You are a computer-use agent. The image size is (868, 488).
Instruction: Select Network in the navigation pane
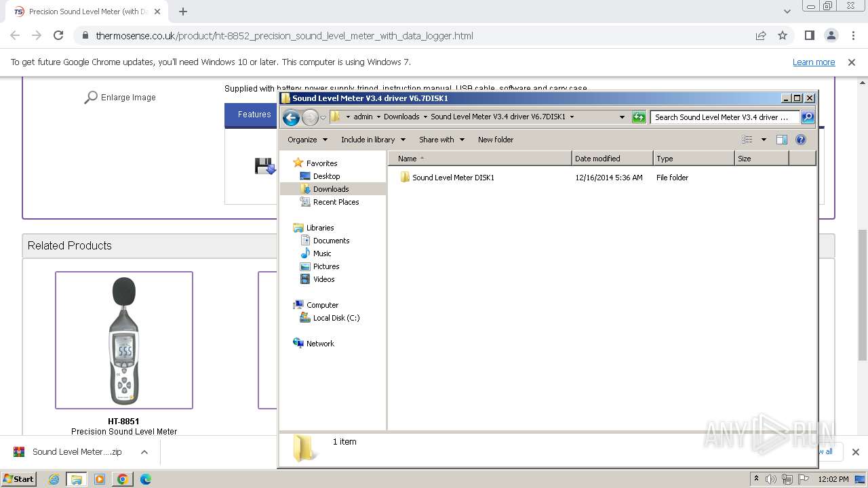314,344
